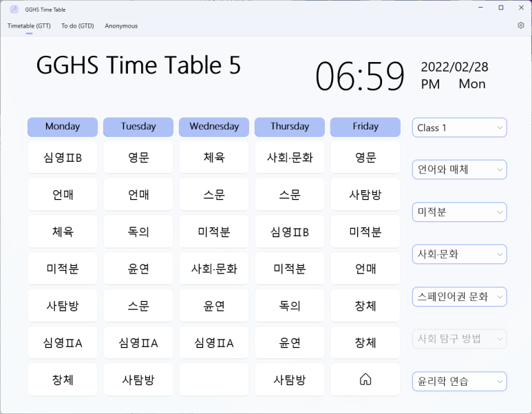This screenshot has height=414, width=532.
Task: Select Wednesday's 미적분 cell
Action: click(x=214, y=231)
